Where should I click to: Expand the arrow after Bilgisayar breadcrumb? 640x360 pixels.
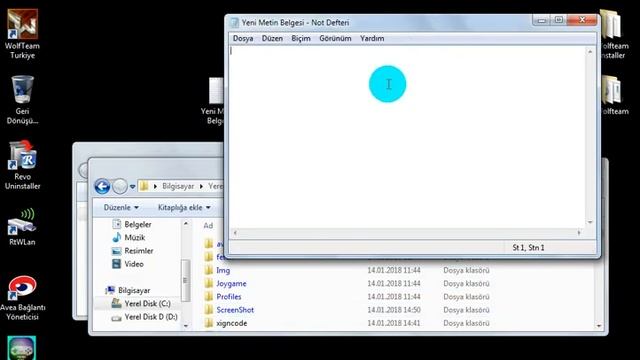[x=201, y=187]
